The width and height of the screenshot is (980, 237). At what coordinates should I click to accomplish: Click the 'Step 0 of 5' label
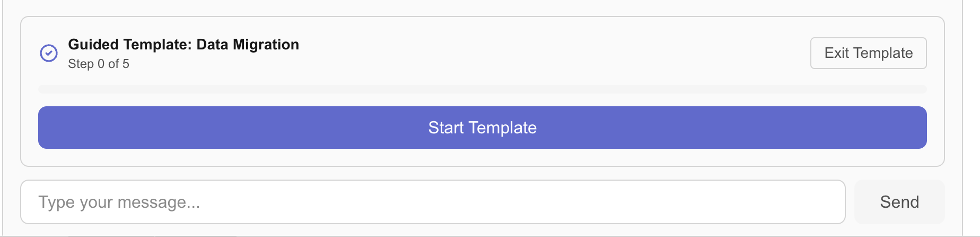(x=99, y=64)
